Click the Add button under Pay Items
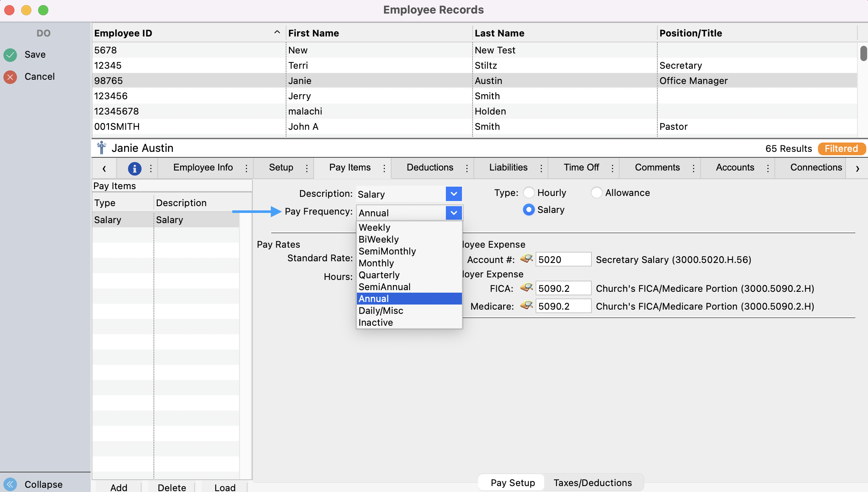The width and height of the screenshot is (868, 492). (119, 487)
